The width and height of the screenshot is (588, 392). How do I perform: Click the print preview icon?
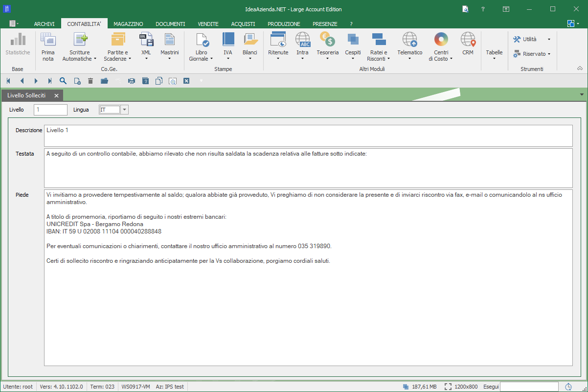(173, 81)
